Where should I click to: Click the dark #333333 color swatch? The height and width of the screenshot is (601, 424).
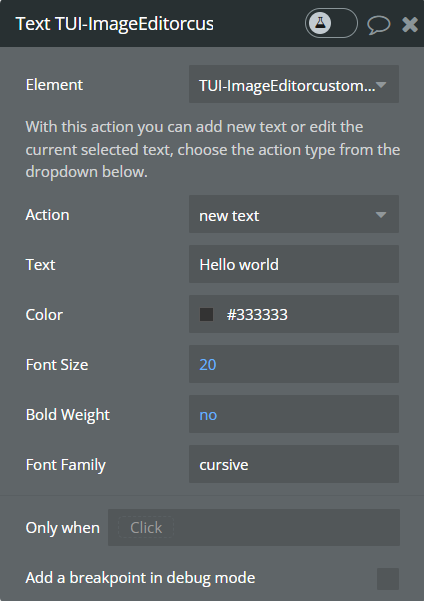pos(206,314)
